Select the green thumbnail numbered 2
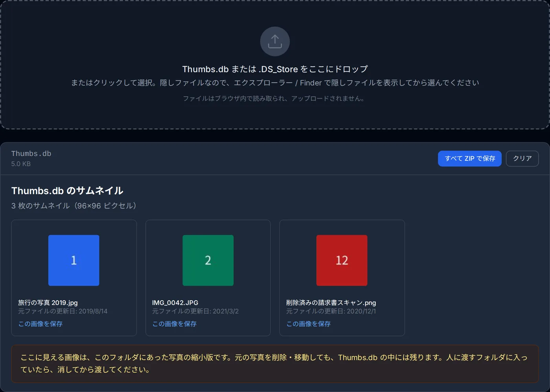 208,260
